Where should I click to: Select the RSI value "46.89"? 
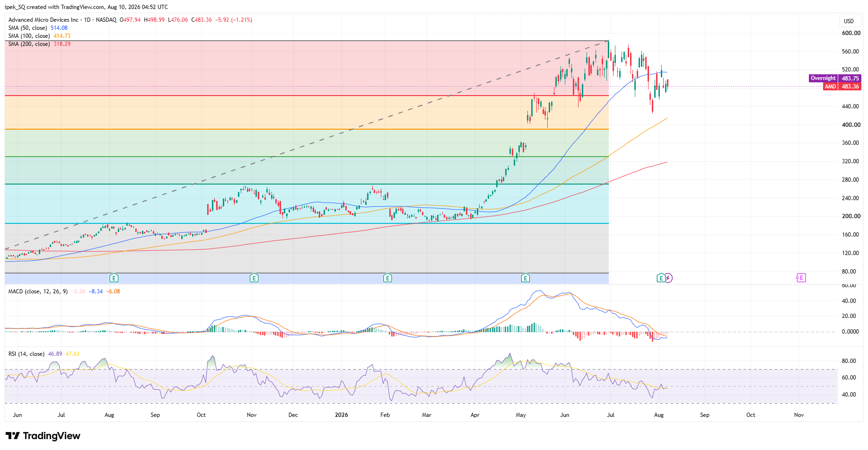[x=55, y=354]
